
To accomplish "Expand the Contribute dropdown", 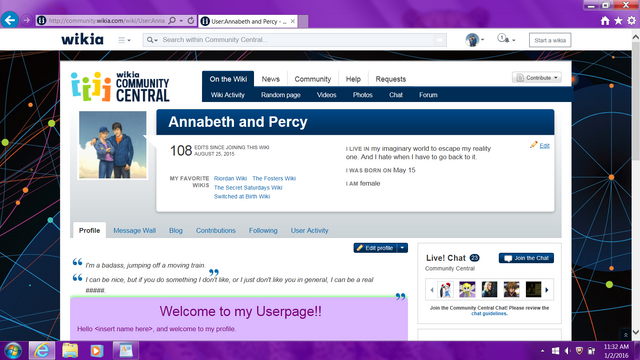I will [x=537, y=78].
